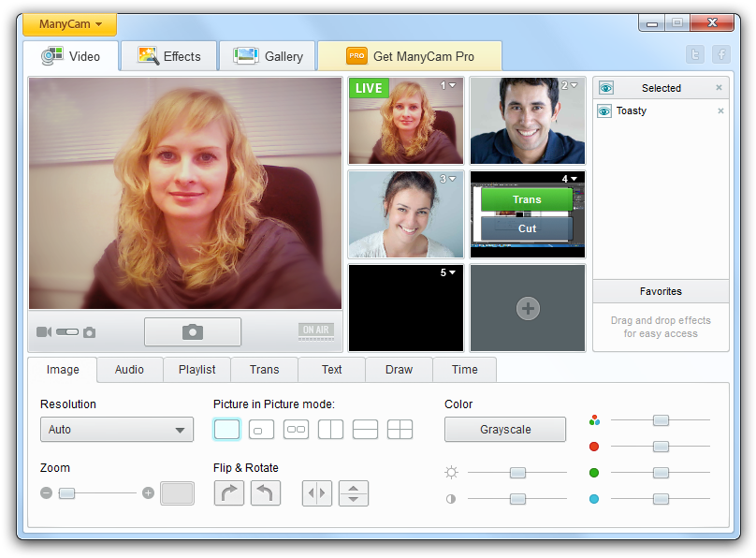Switch to the Effects tab
Screen dimensions: 756x558
[168, 55]
